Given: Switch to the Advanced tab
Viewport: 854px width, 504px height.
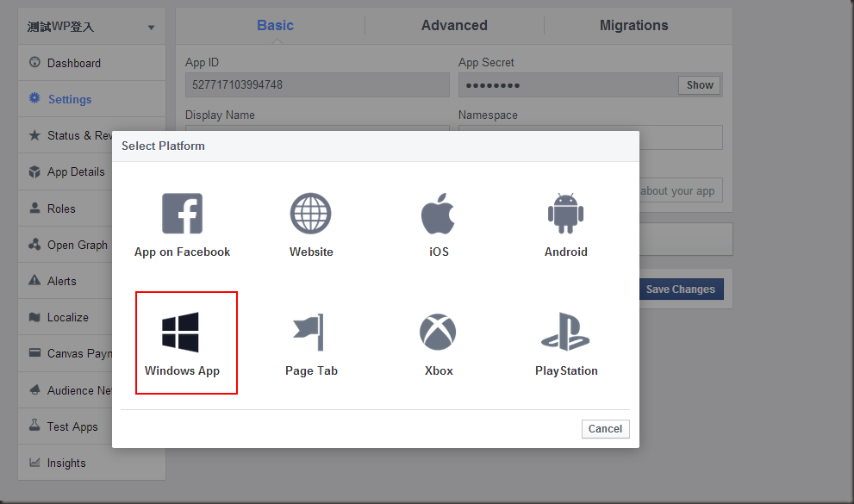Looking at the screenshot, I should (x=454, y=26).
